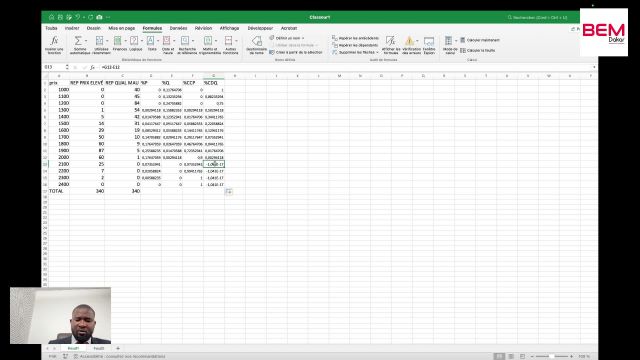
Task: Click the zoom slider in the status bar
Action: (x=551, y=356)
